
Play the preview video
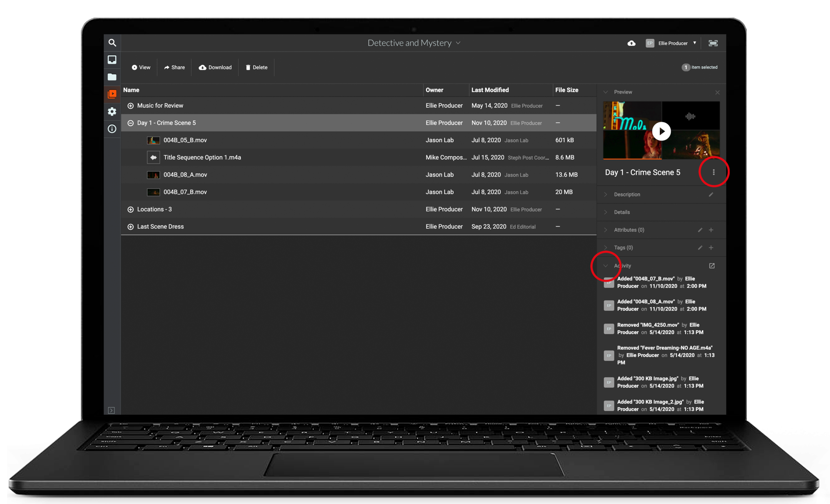pyautogui.click(x=661, y=131)
